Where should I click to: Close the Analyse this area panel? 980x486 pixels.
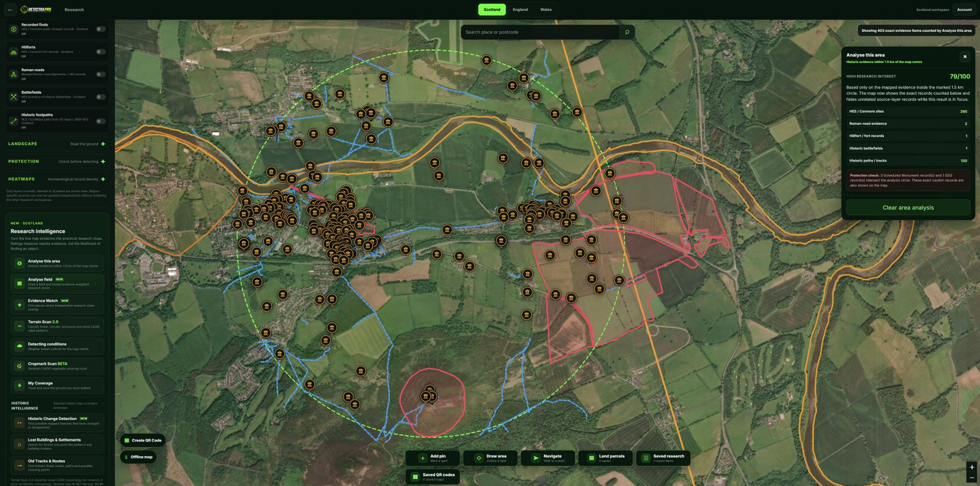click(x=965, y=56)
